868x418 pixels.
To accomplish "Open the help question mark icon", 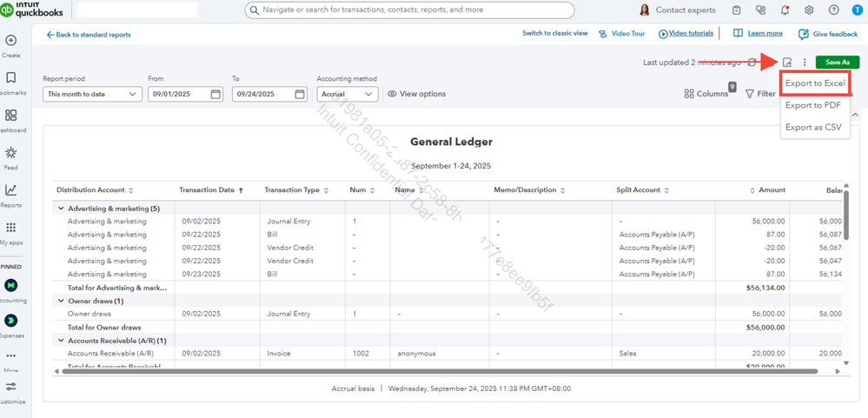I will [833, 10].
